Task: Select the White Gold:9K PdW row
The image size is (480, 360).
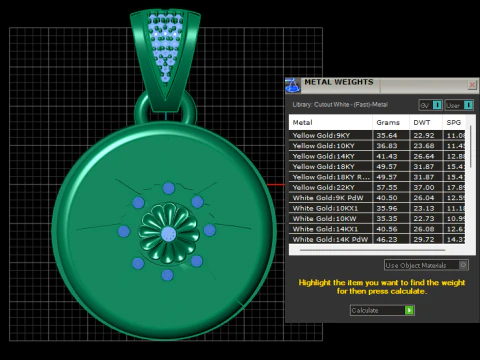Action: (x=377, y=198)
